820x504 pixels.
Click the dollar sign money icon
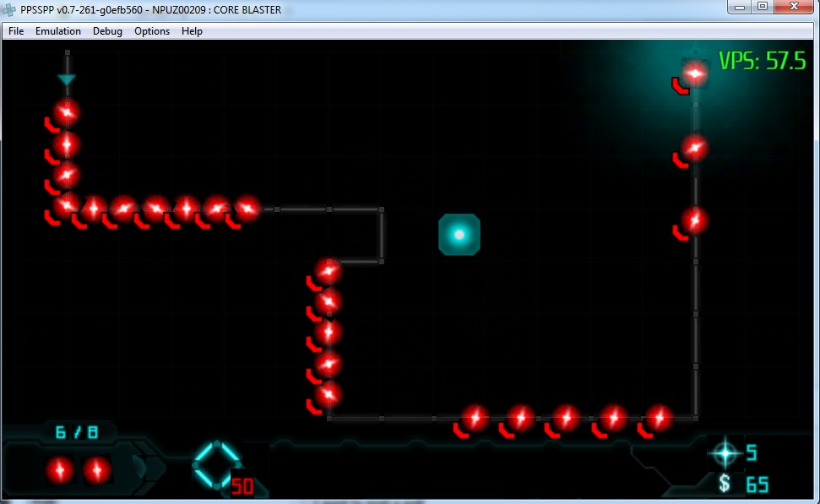(x=725, y=484)
